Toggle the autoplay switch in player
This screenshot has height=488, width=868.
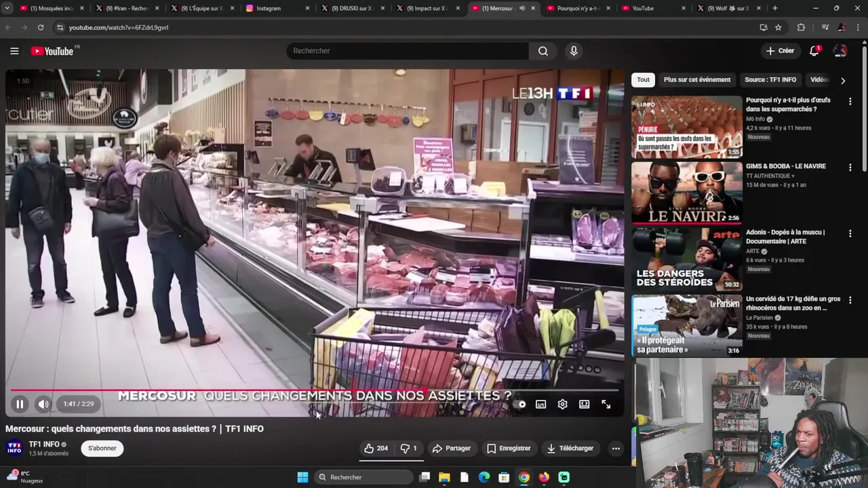tap(521, 404)
